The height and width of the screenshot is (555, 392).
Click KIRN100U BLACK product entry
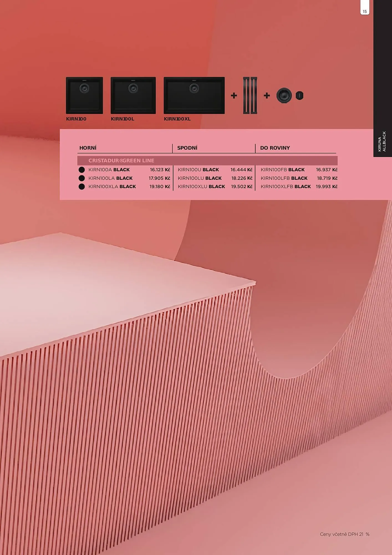[198, 170]
